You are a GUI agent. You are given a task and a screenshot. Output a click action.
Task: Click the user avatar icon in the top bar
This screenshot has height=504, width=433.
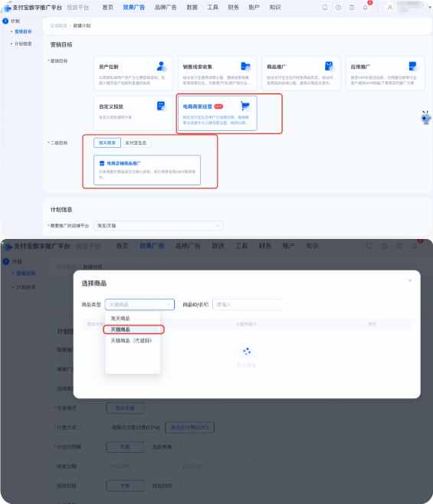tap(389, 8)
